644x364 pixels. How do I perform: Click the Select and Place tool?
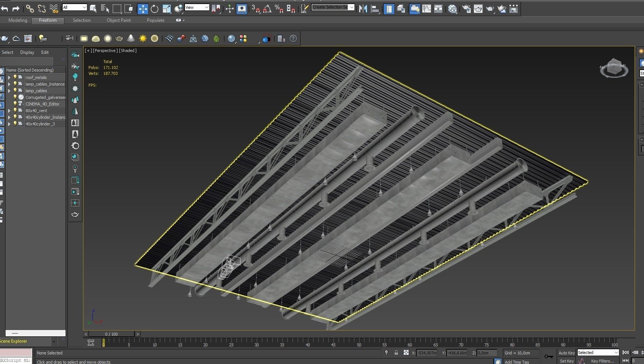point(179,8)
